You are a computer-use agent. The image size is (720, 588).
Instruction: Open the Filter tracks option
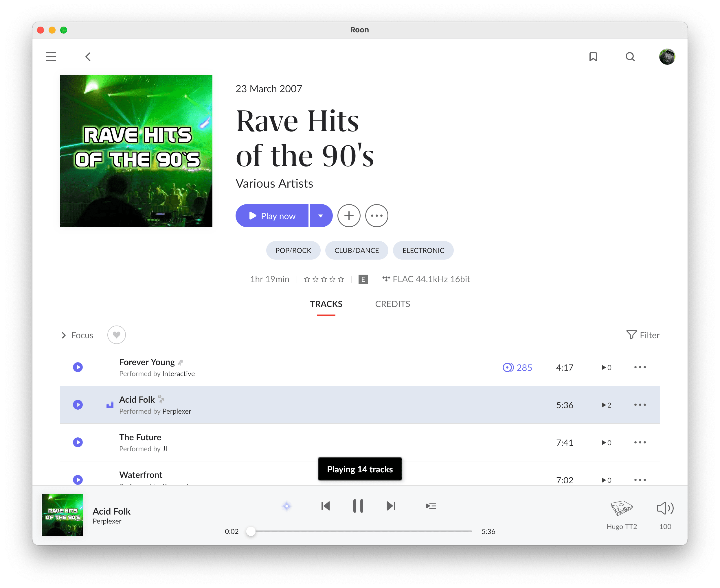click(x=642, y=335)
